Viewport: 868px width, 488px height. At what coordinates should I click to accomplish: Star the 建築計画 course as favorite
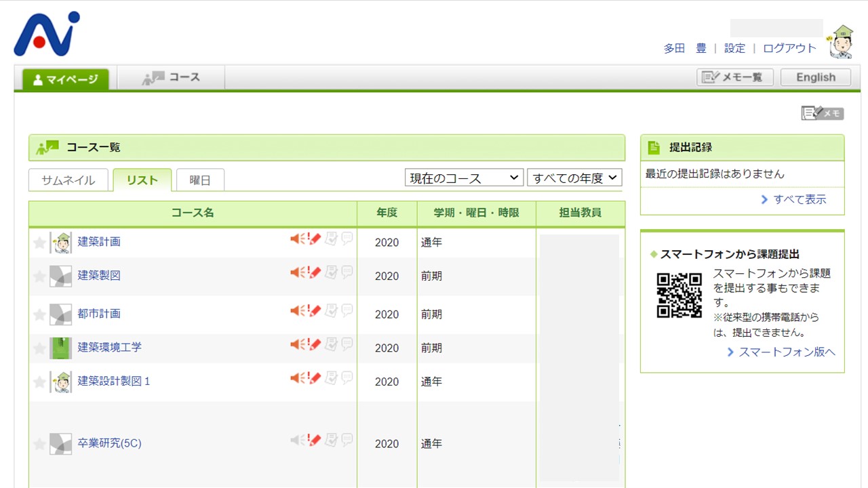39,243
